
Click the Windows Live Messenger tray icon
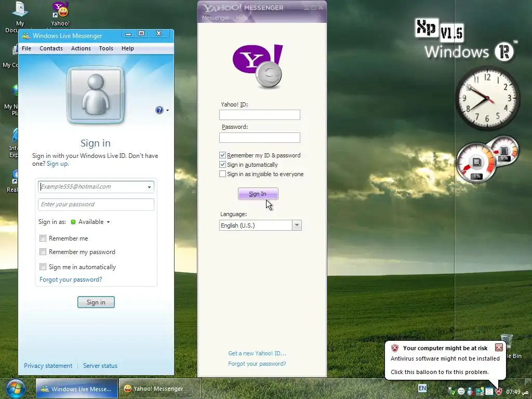(x=471, y=392)
